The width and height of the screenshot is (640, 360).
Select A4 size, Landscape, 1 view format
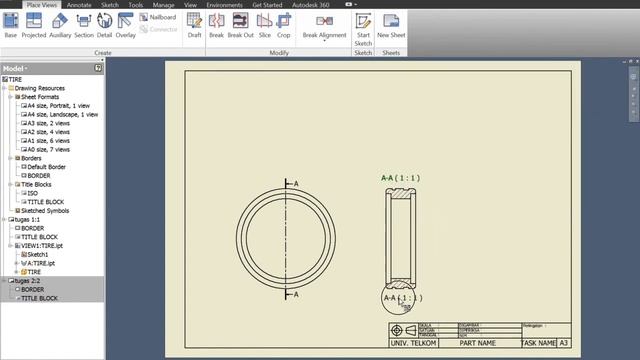point(60,114)
